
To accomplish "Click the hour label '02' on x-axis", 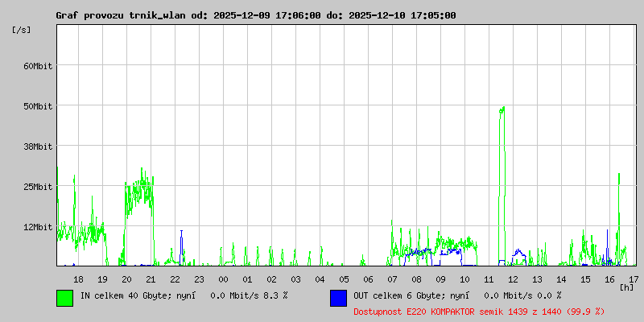I will (271, 279).
